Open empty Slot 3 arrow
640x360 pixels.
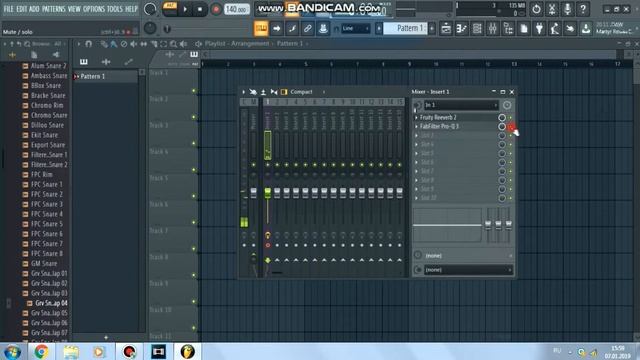pos(416,136)
